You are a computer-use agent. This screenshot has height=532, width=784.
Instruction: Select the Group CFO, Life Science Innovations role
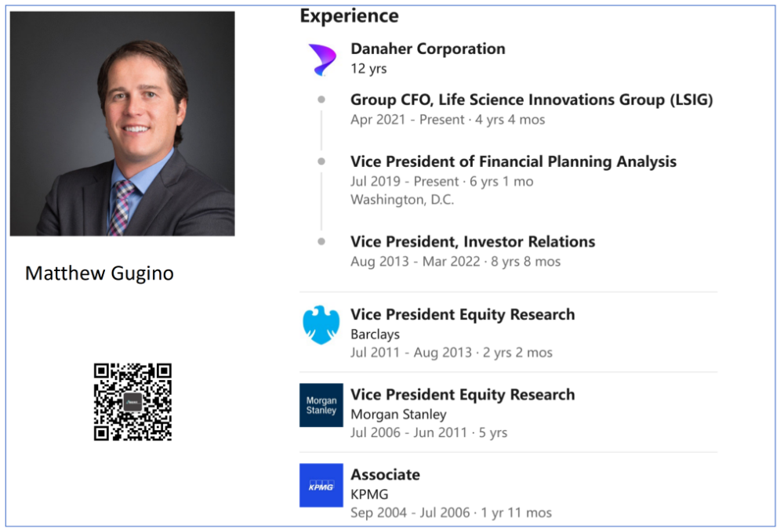click(532, 100)
